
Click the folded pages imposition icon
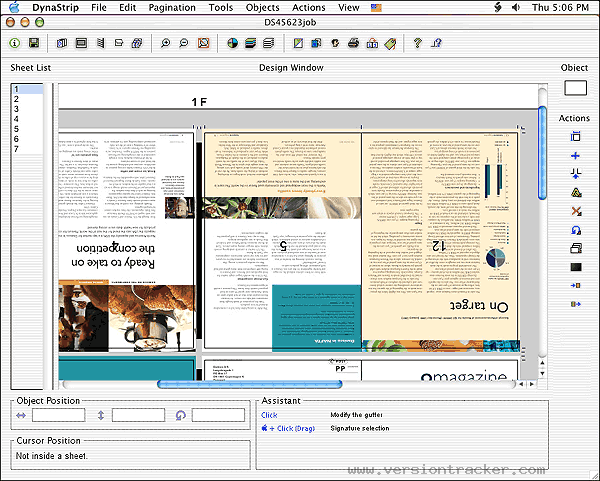pos(62,43)
